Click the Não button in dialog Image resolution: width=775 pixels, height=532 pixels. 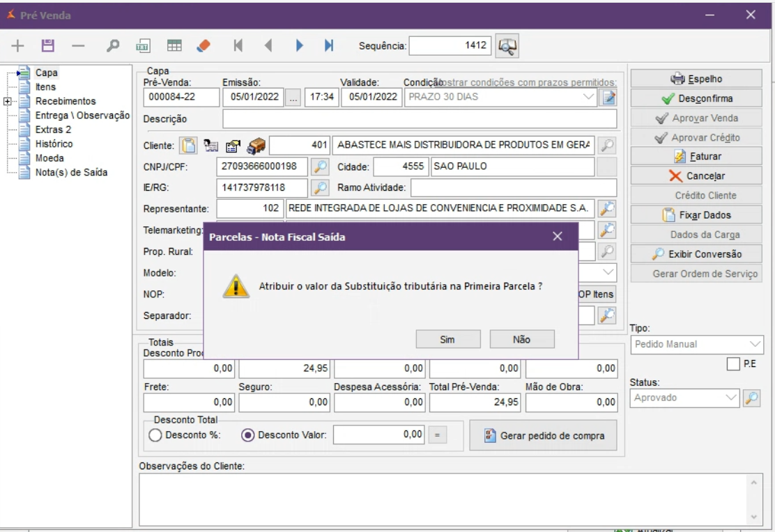tap(521, 339)
